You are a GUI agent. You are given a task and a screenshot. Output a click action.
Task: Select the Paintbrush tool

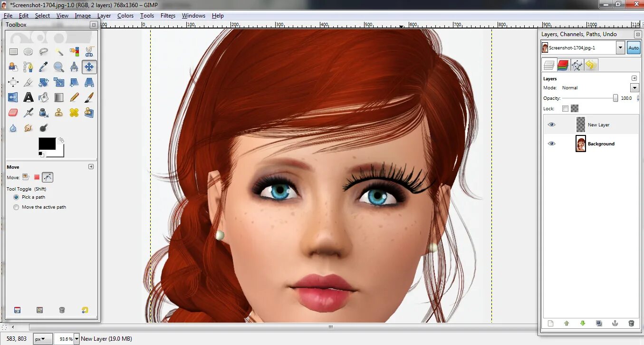click(x=89, y=97)
